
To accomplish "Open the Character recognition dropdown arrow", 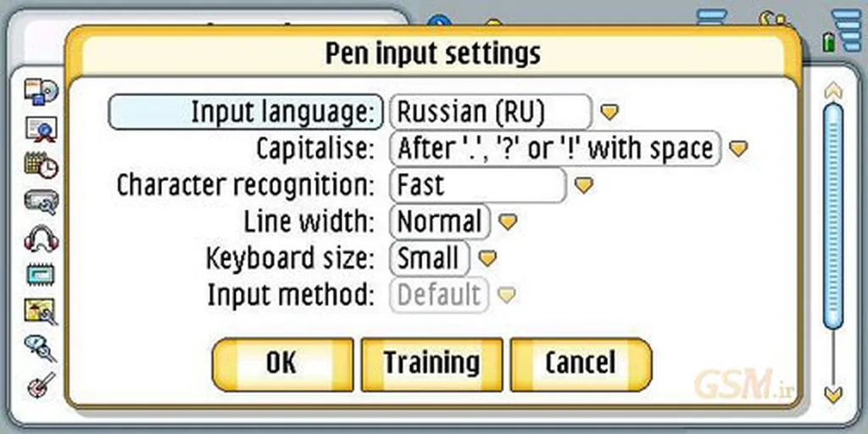I will point(584,186).
